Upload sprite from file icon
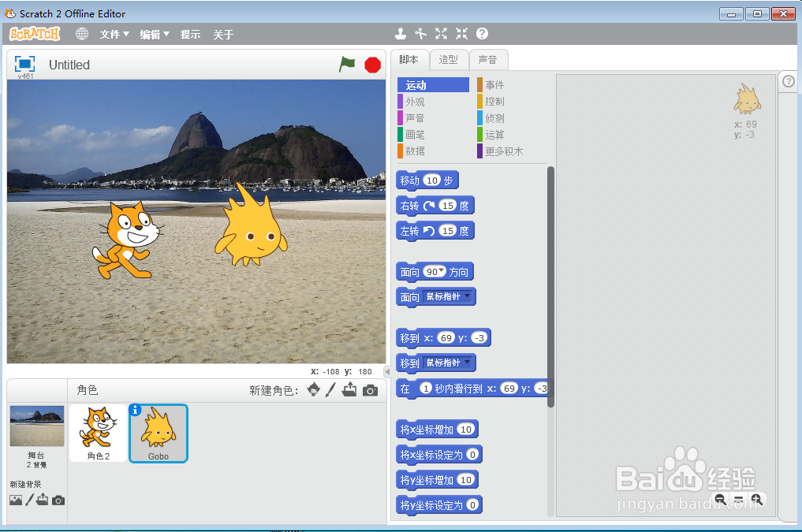 pos(350,389)
